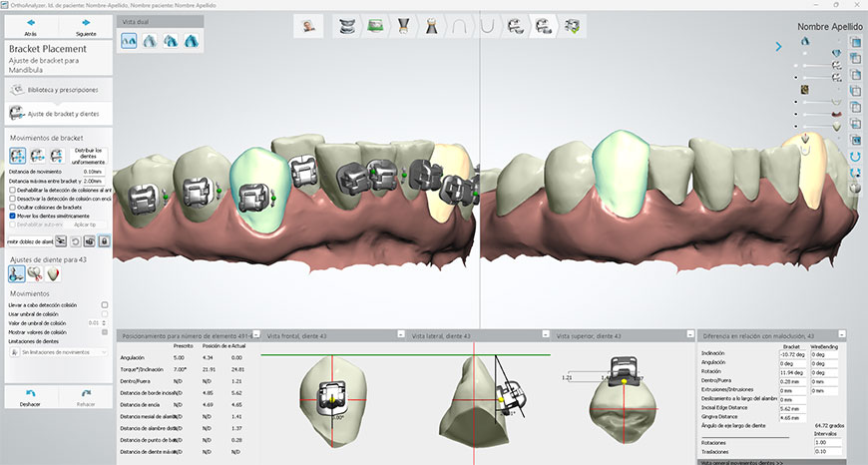Uncheck Mover los dientes simétricamente

coord(11,215)
